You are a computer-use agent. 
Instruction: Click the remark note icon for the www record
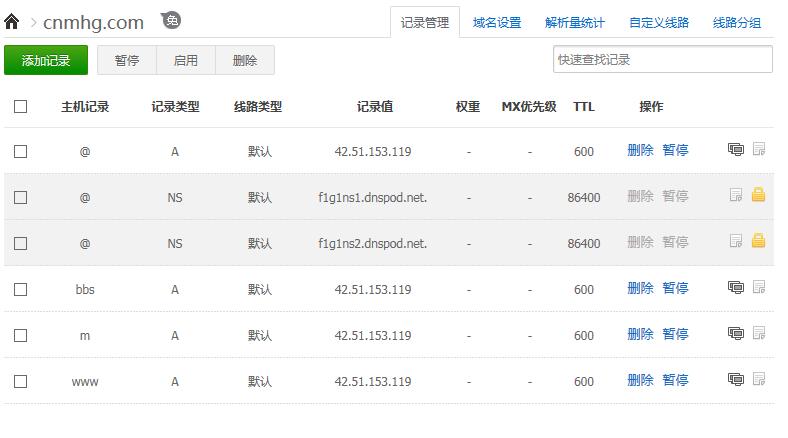tap(759, 380)
